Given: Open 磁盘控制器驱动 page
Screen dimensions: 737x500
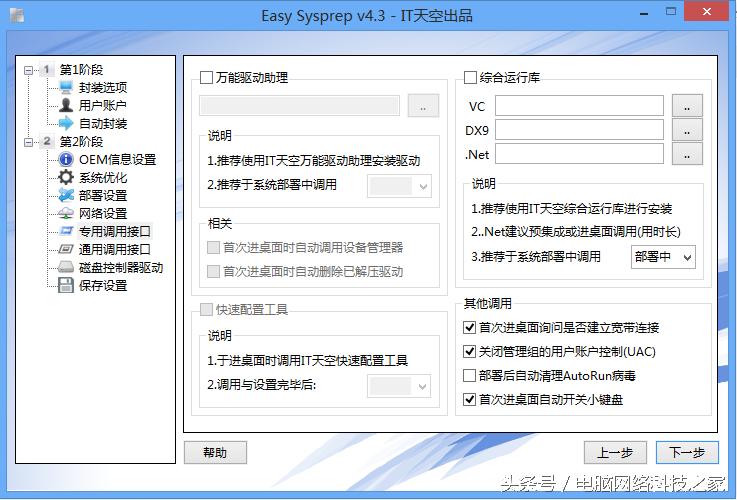Looking at the screenshot, I should point(121,267).
